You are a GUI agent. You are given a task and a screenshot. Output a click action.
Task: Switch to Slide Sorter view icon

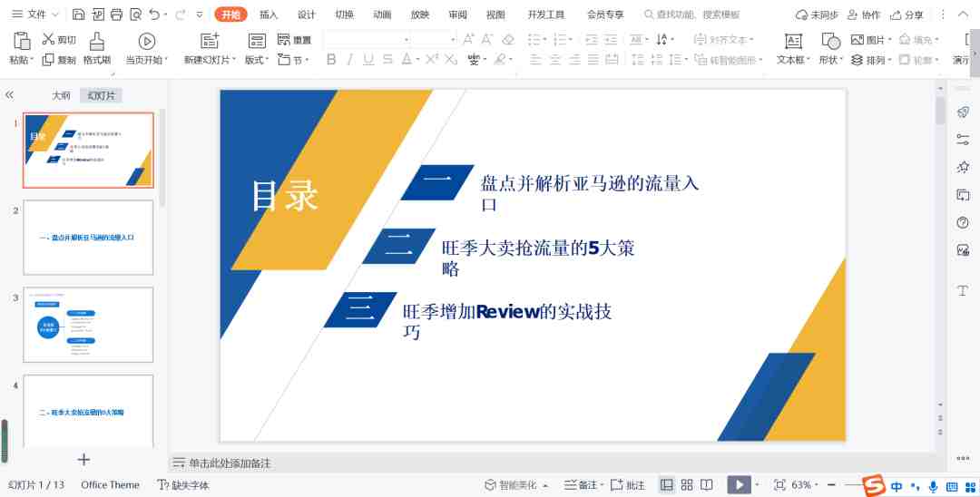tap(687, 484)
